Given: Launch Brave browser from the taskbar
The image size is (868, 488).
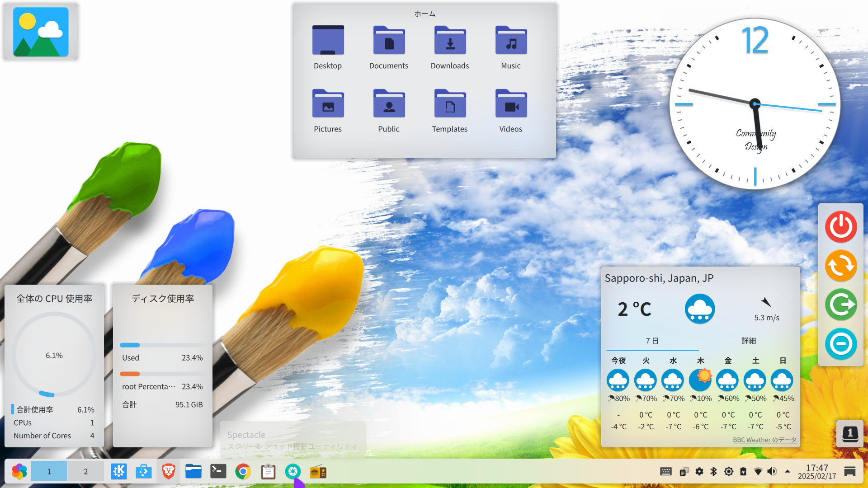Looking at the screenshot, I should pos(169,472).
